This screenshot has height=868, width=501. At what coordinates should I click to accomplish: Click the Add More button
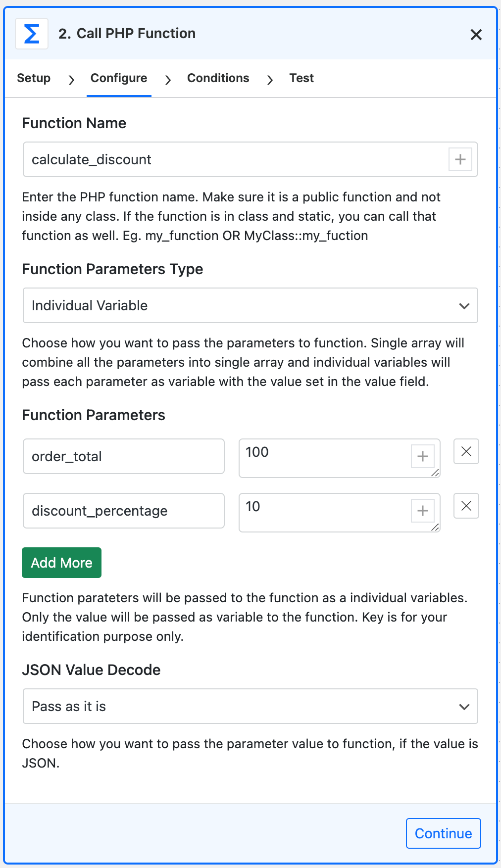(61, 563)
